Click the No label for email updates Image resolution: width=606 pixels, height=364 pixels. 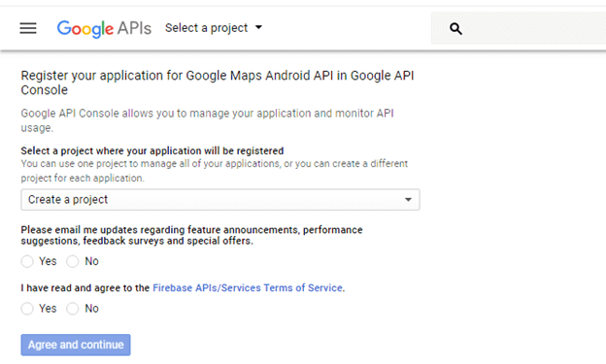pyautogui.click(x=91, y=261)
